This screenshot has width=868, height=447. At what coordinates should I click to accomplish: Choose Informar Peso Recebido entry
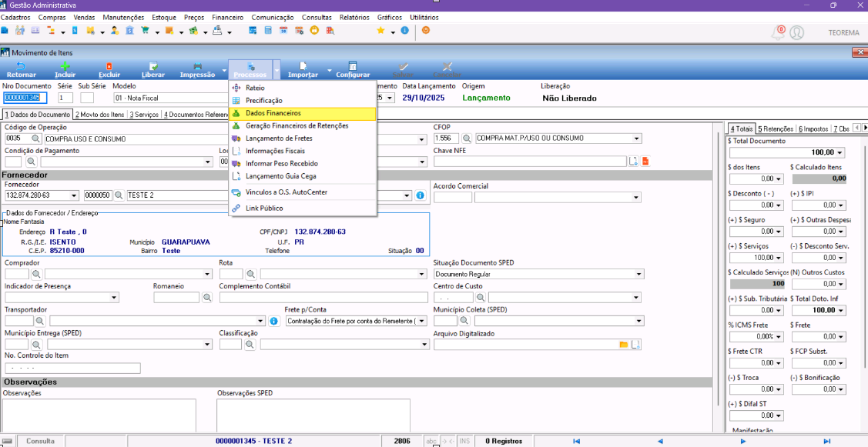tap(303, 164)
